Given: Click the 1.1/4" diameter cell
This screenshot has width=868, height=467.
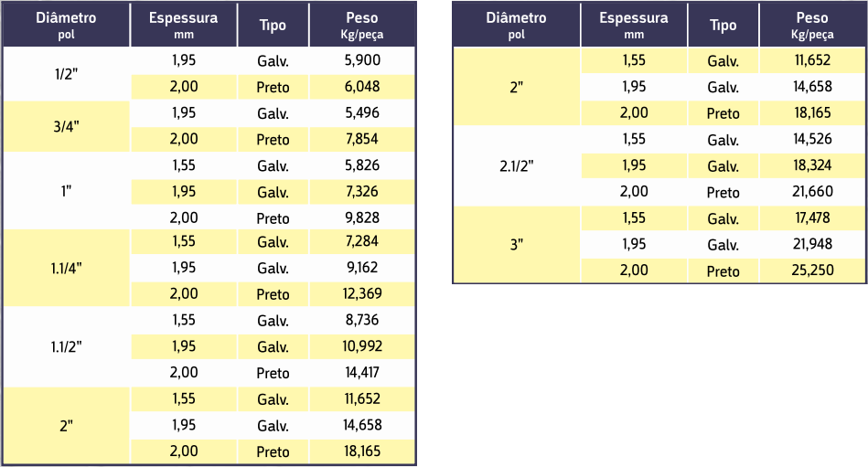Looking at the screenshot, I should (66, 269).
